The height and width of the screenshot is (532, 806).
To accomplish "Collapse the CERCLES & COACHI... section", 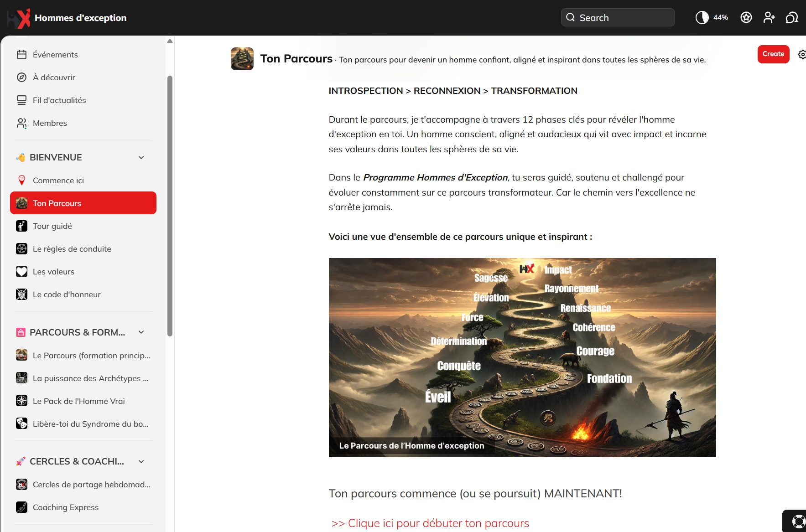I will 141,461.
